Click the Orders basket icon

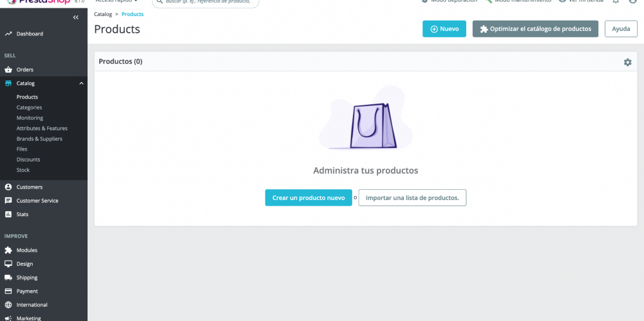tap(8, 69)
